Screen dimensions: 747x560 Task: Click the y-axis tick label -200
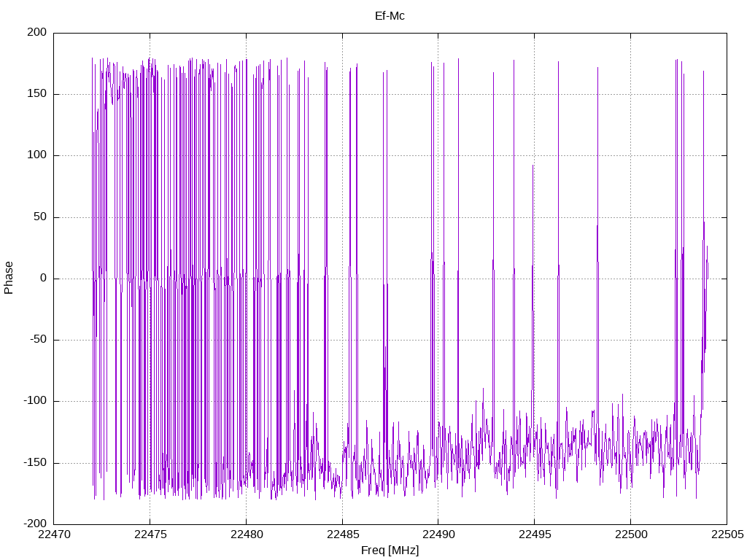[35, 524]
